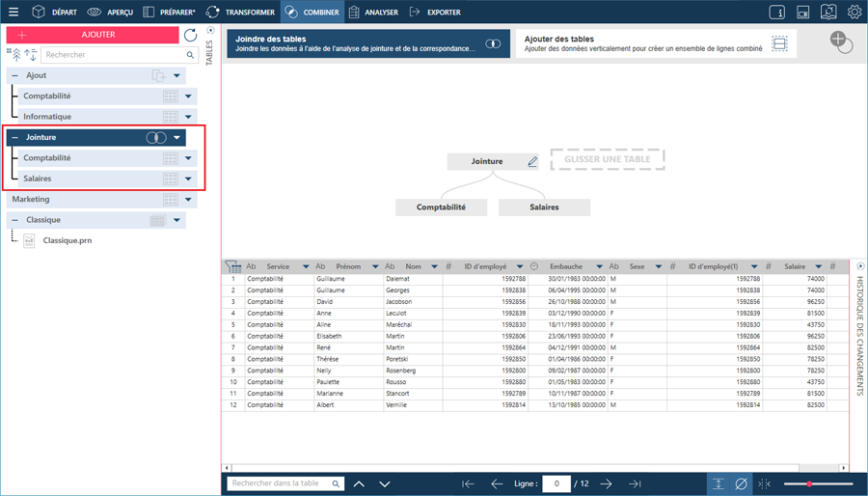This screenshot has height=496, width=868.
Task: Collapse the Tables side panel
Action: coord(211,31)
